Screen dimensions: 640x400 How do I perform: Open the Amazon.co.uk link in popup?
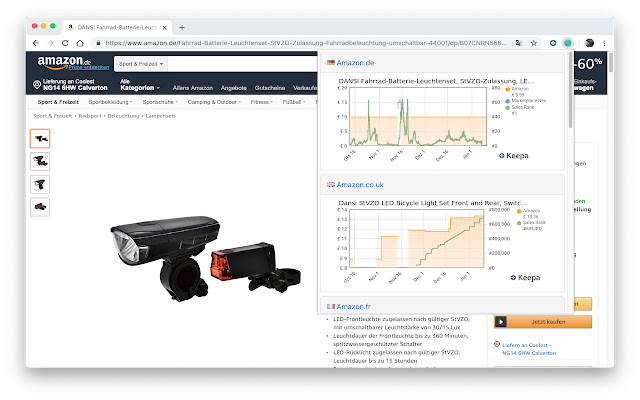pos(360,184)
